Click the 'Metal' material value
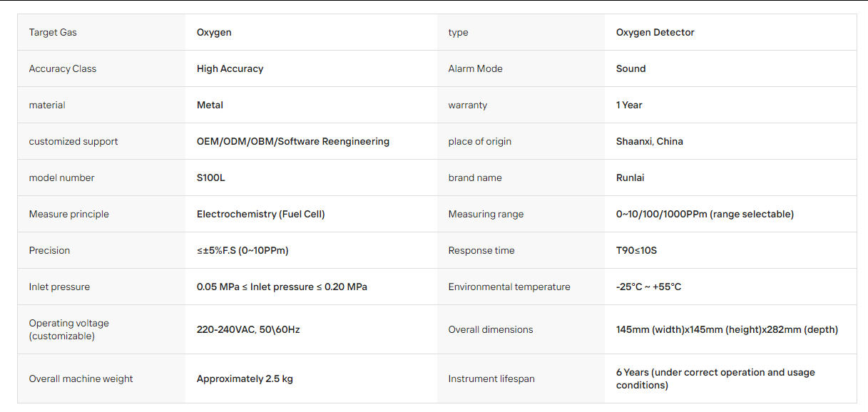The width and height of the screenshot is (868, 412). pyautogui.click(x=210, y=105)
